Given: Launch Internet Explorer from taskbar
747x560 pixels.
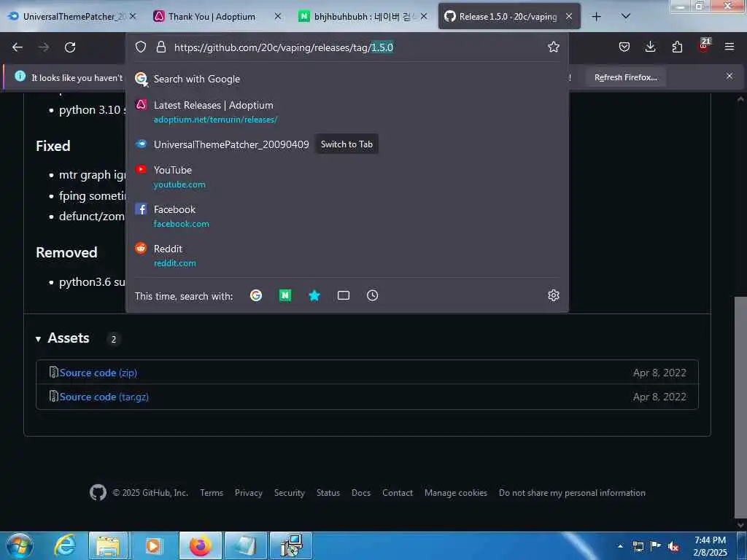Looking at the screenshot, I should click(x=64, y=545).
